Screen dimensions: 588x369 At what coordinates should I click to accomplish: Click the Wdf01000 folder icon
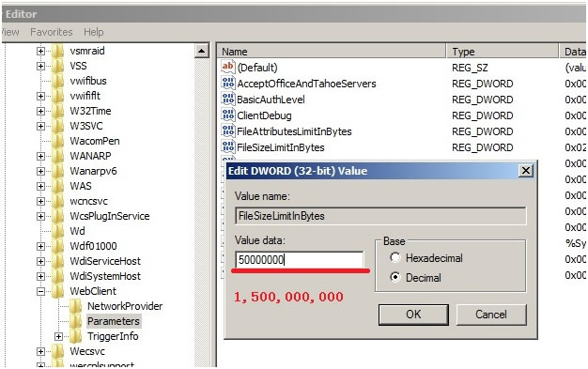[x=57, y=246]
